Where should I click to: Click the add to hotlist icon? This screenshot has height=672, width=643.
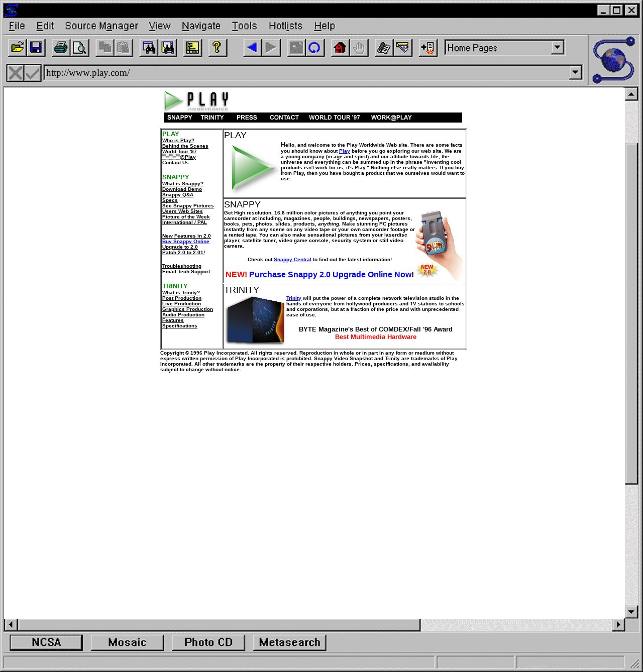pos(428,48)
